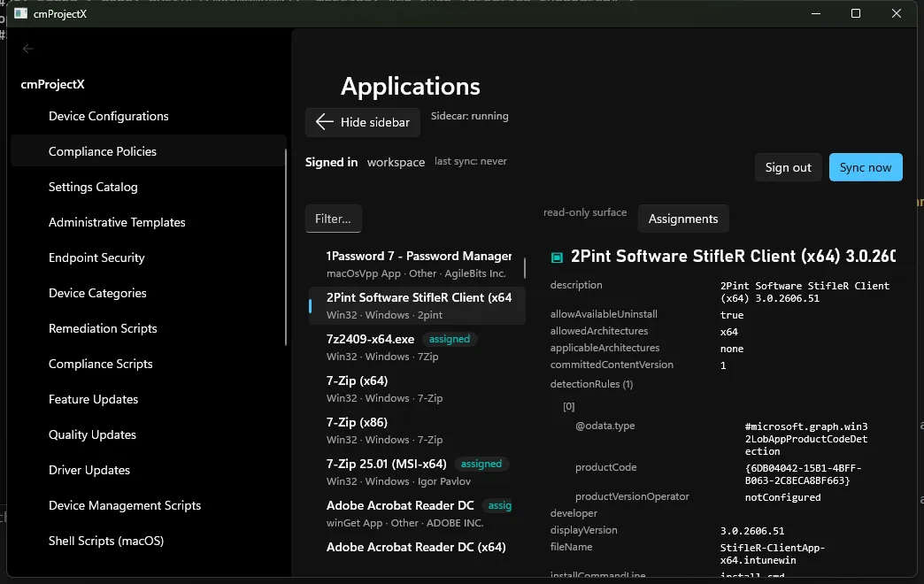Navigate to Endpoint Security
The width and height of the screenshot is (924, 584).
click(x=149, y=257)
